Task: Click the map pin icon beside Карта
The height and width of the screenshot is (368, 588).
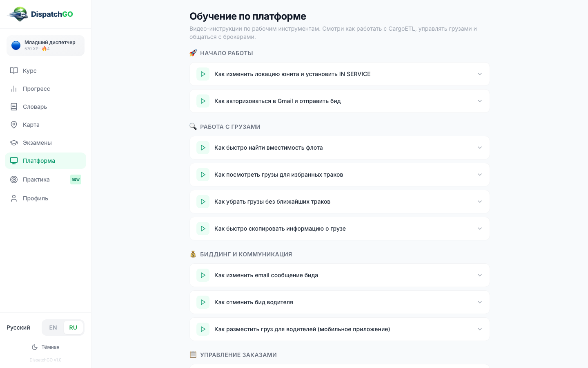Action: point(14,125)
